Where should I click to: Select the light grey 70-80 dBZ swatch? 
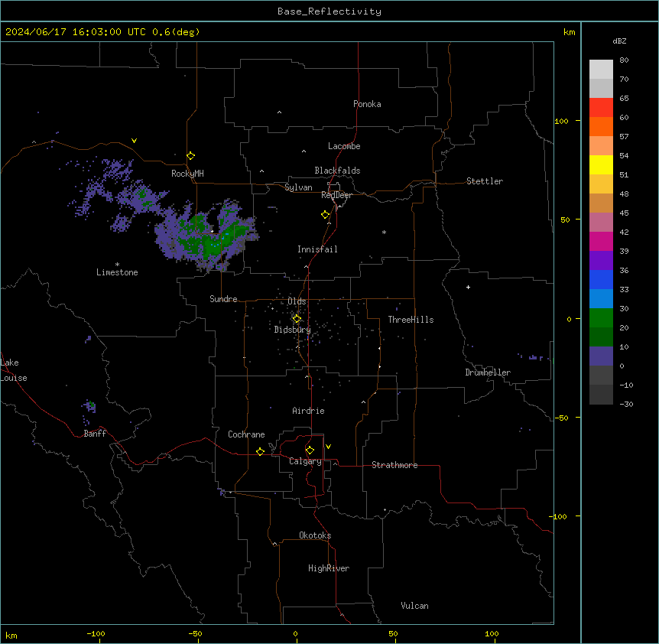(601, 70)
